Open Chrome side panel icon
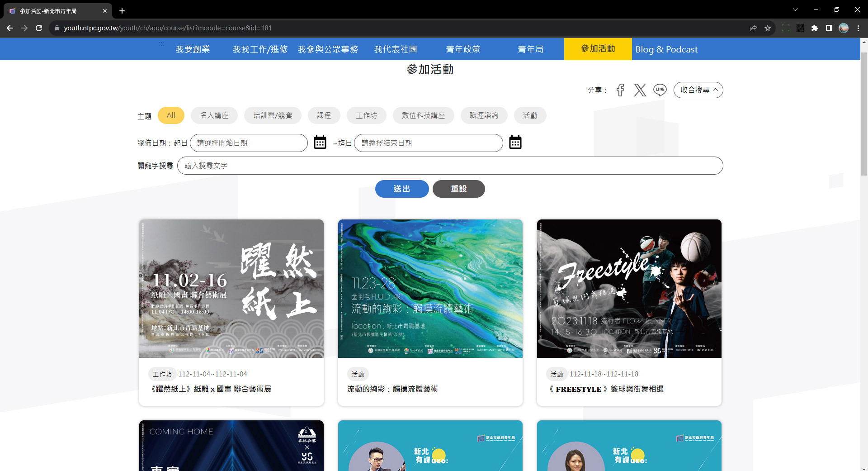 829,28
